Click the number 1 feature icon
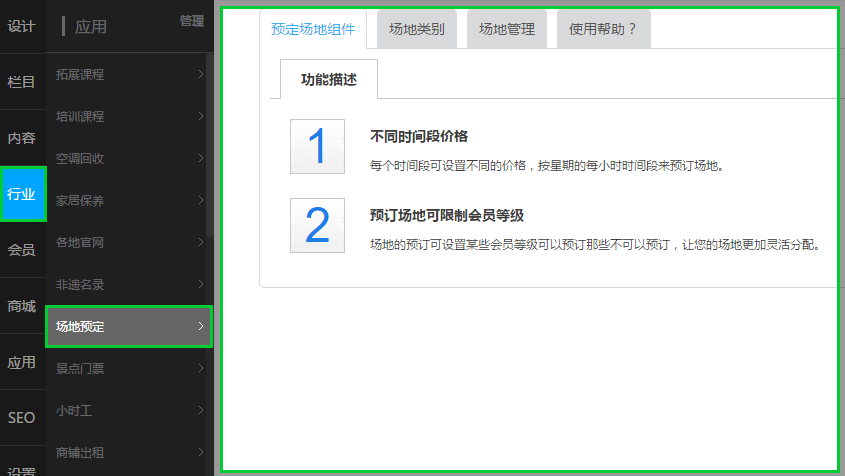 point(317,146)
